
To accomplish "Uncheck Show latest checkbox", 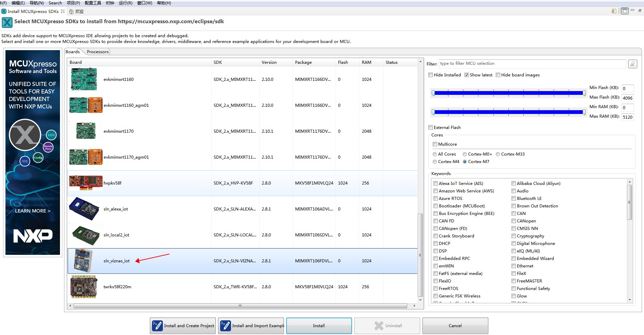I will click(x=467, y=75).
